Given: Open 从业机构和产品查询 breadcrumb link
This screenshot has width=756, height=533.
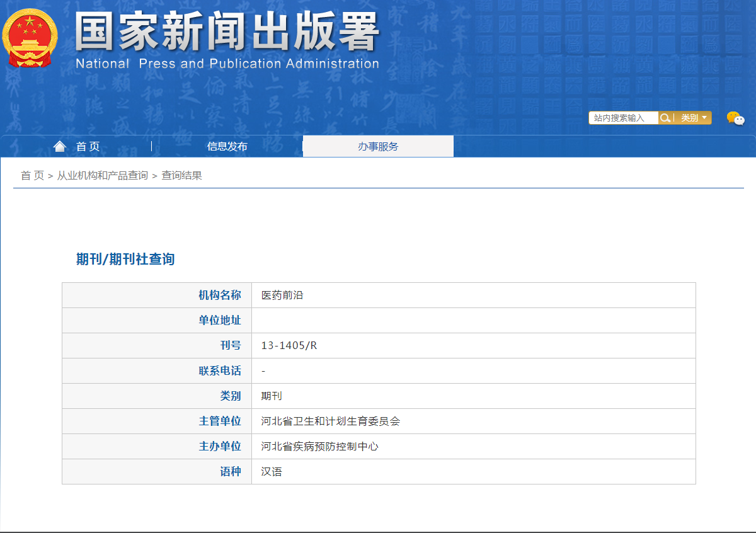Looking at the screenshot, I should click(x=103, y=176).
